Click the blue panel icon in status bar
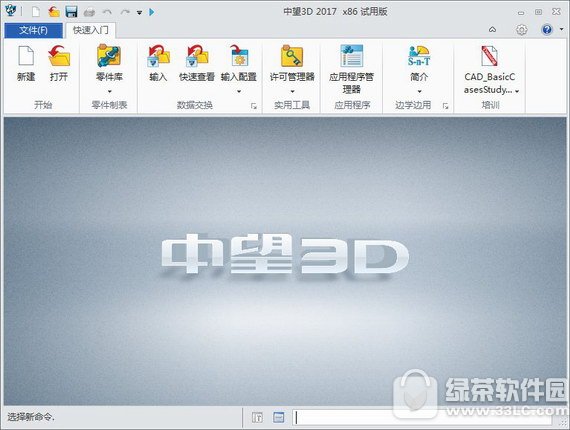The width and height of the screenshot is (570, 430). 278,417
